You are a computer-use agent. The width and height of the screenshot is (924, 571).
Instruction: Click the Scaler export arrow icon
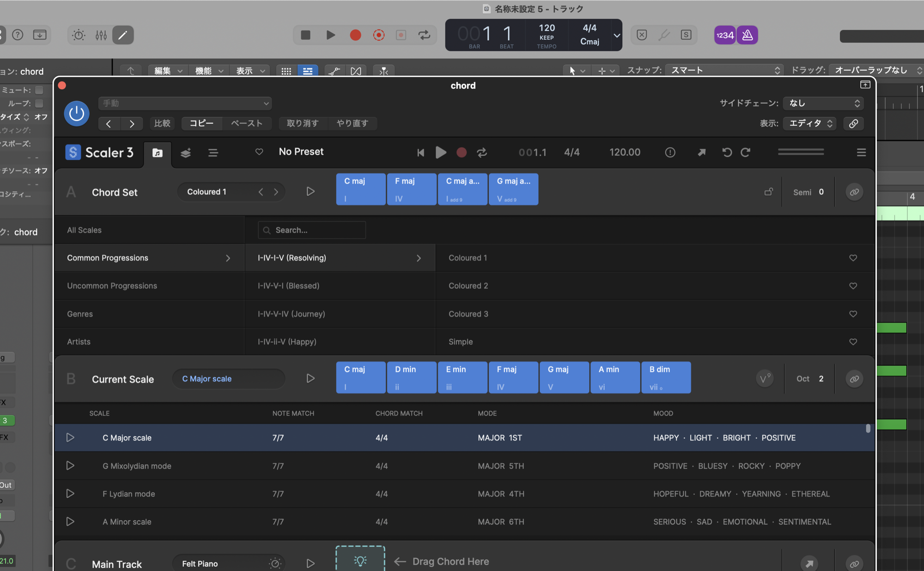[x=702, y=153]
